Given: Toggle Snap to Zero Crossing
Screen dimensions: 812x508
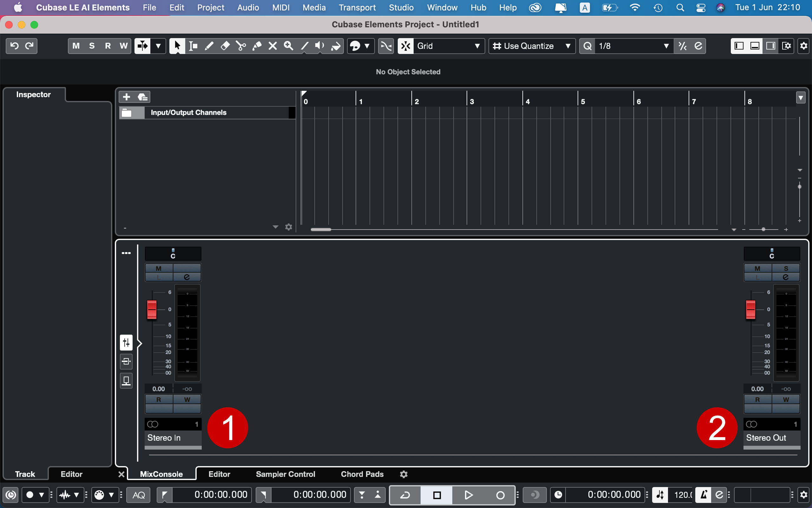Looking at the screenshot, I should (386, 46).
